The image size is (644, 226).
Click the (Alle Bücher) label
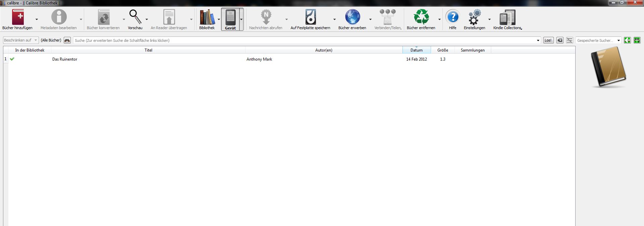(x=51, y=40)
